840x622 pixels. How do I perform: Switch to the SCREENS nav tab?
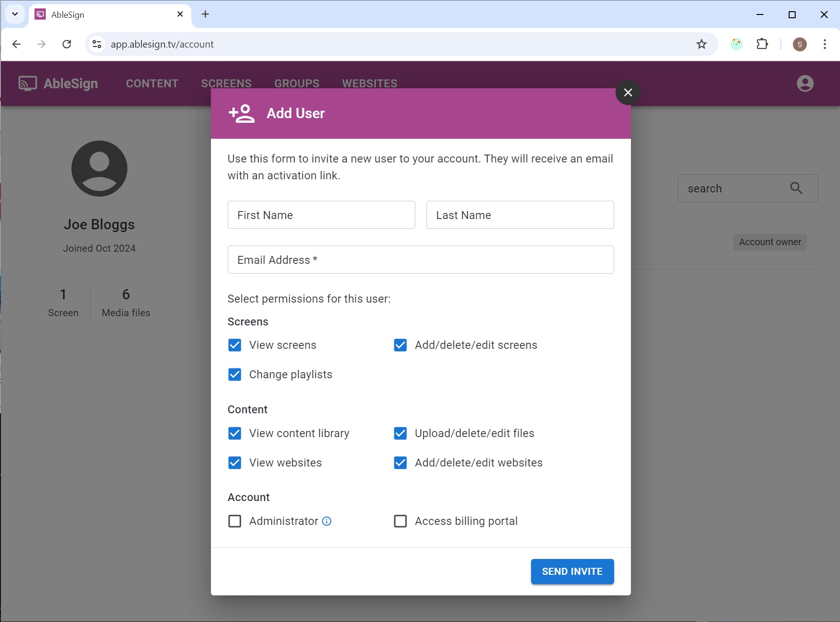(226, 83)
